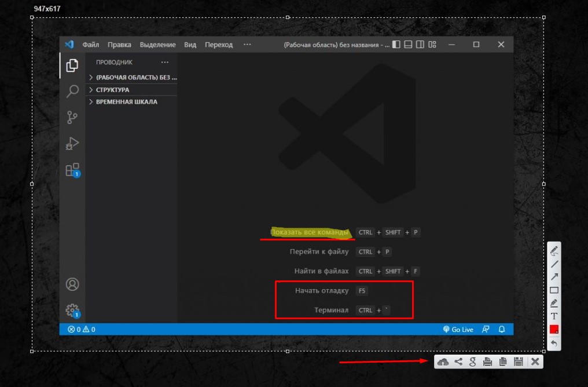Open the Source Control view
588x387 pixels.
tap(72, 117)
